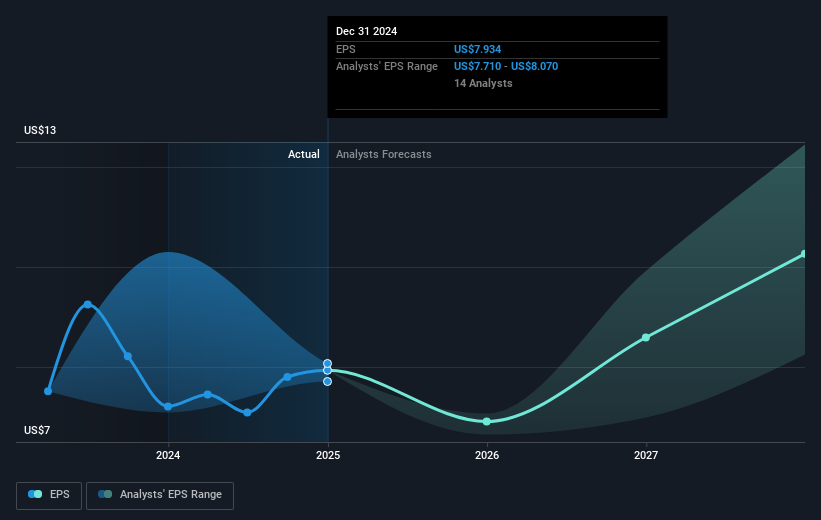Select the EPS point at the 2024 gridline

168,406
